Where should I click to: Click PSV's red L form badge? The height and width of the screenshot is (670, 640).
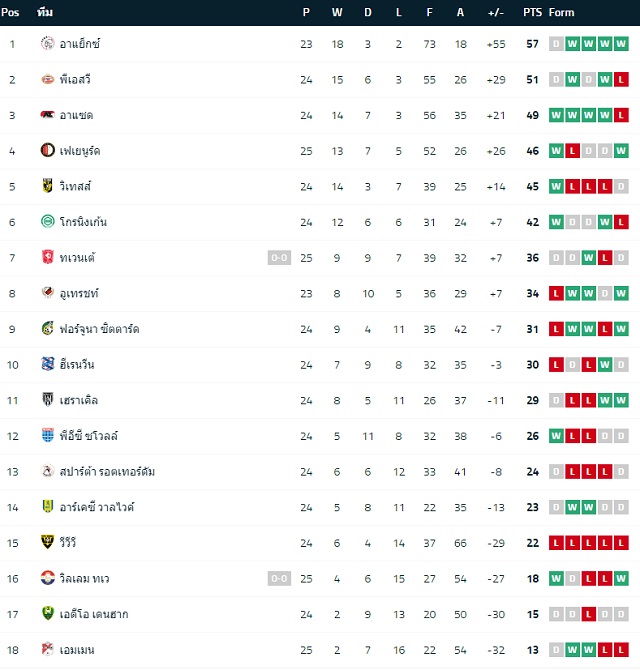pyautogui.click(x=621, y=79)
